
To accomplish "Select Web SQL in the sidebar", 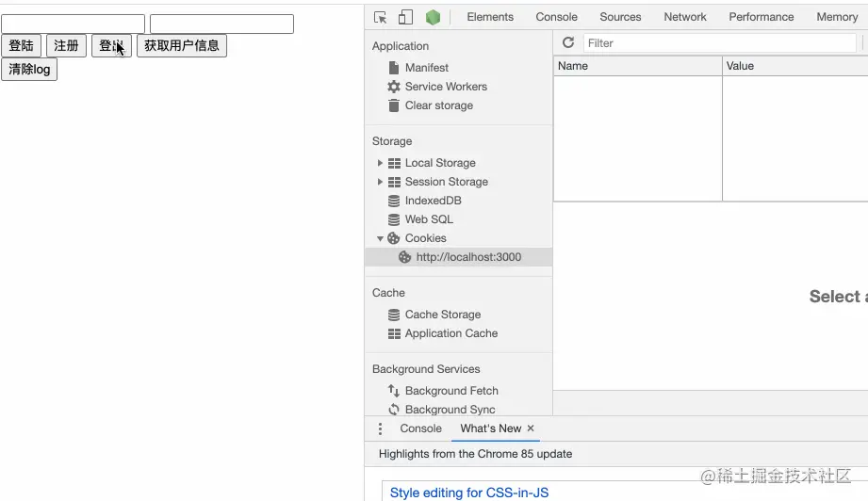I will pos(429,219).
